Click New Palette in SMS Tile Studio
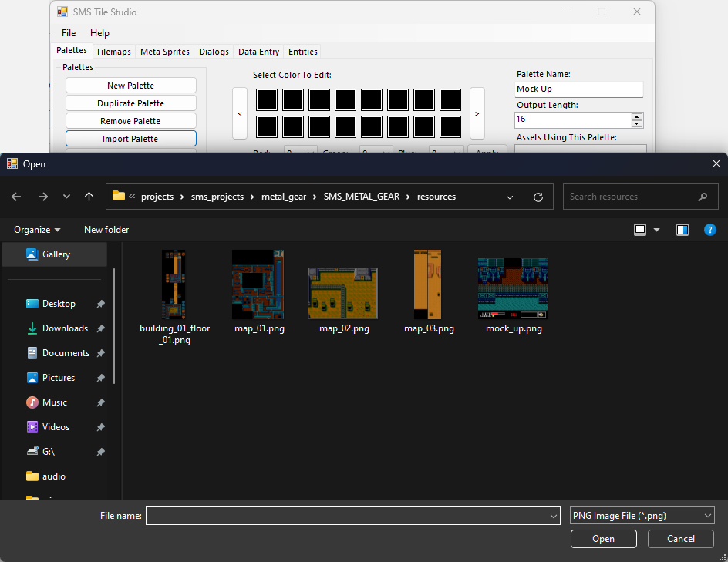The image size is (728, 562). point(131,86)
